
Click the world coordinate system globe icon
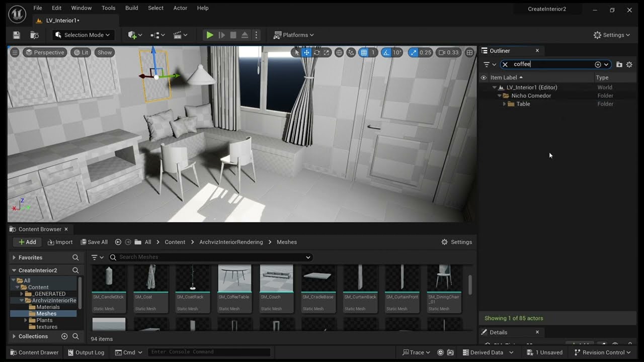pyautogui.click(x=339, y=52)
